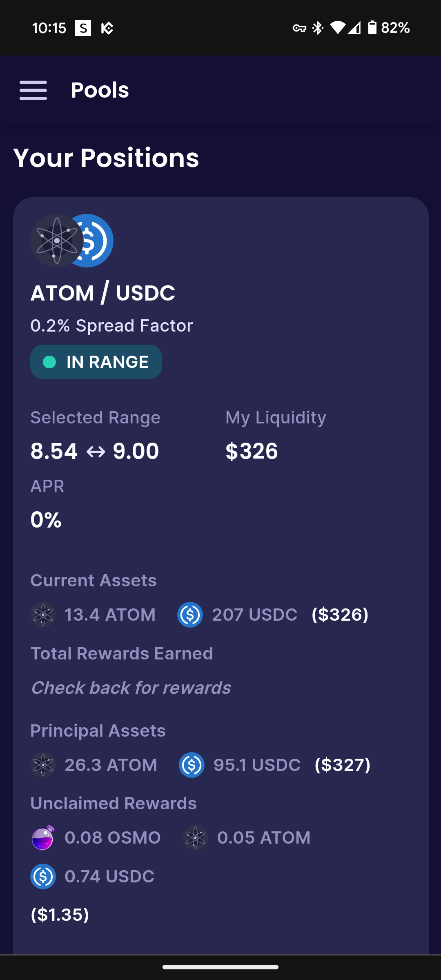Tap the USDC icon under Current Assets

190,615
